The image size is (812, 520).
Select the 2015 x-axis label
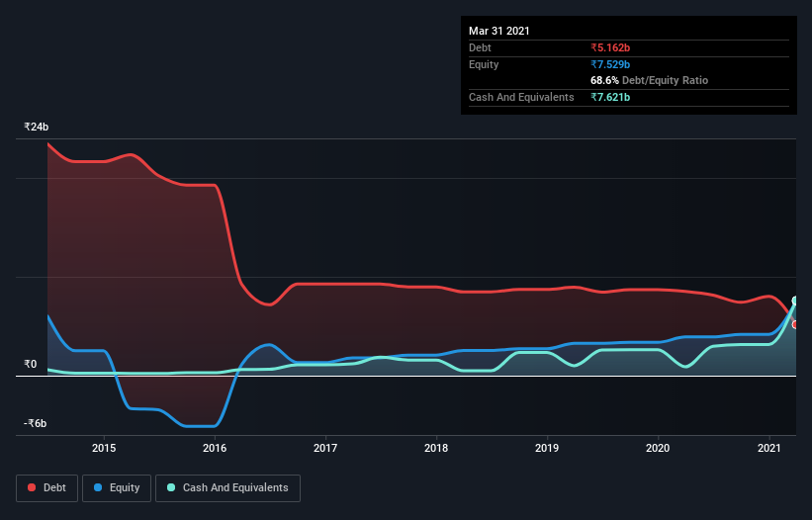pos(104,448)
